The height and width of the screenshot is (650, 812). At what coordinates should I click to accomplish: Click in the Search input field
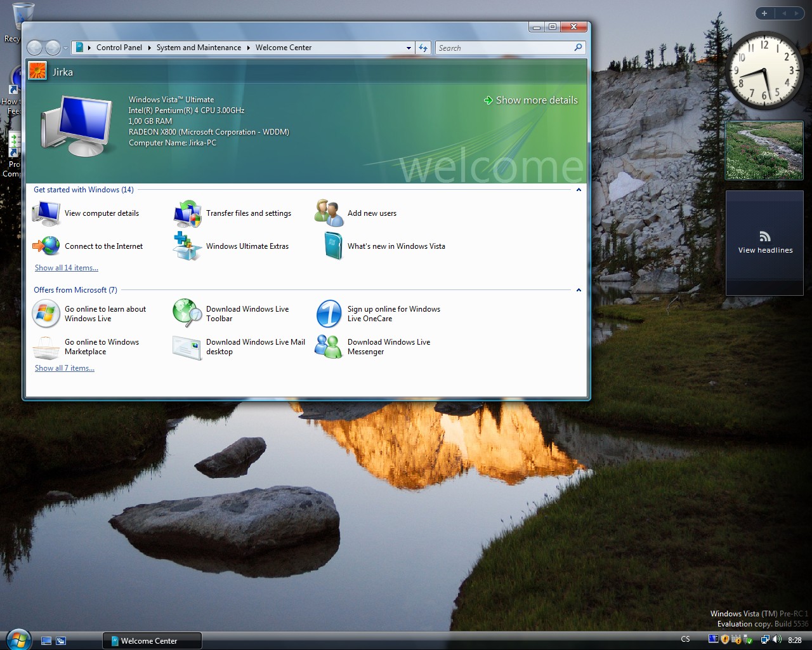click(504, 48)
